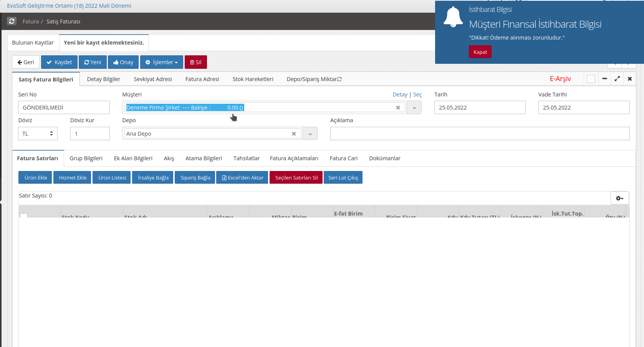Switch to the Detay Bilgiler tab

tap(104, 79)
